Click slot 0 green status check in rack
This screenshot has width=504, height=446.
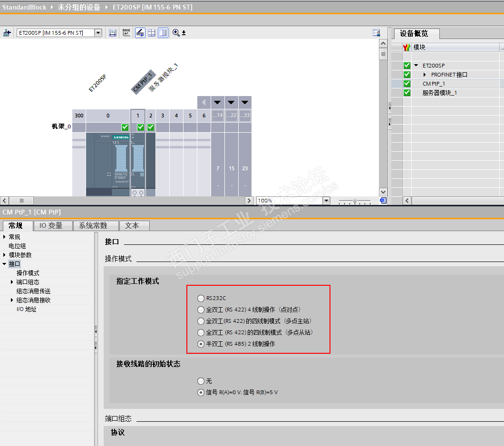coord(125,127)
